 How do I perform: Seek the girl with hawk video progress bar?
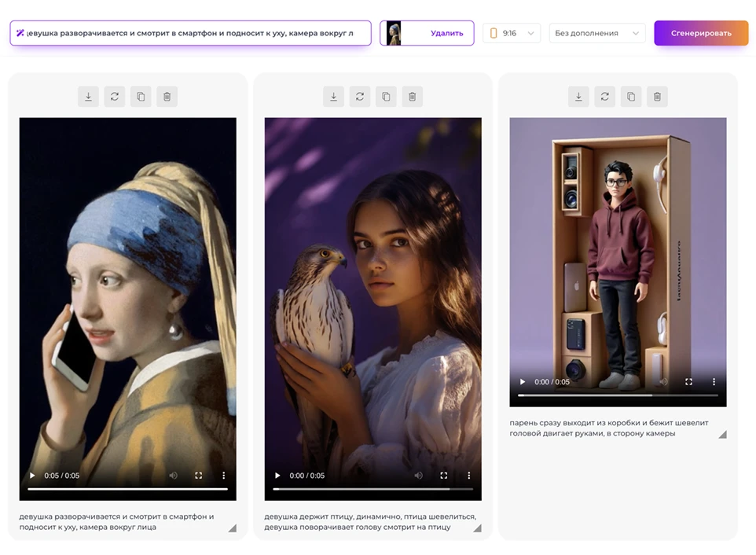(x=372, y=489)
